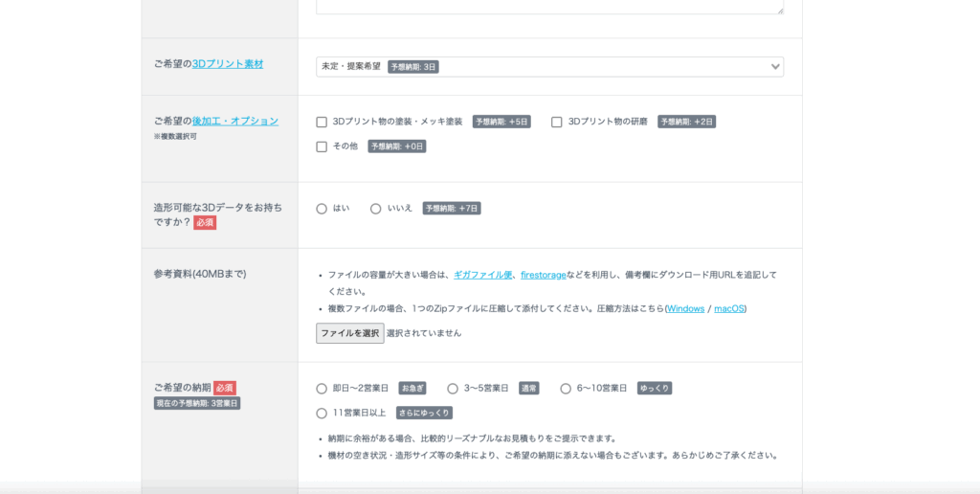Screen dimensions: 980x494
Task: Click inside the text area at top
Action: pyautogui.click(x=548, y=6)
